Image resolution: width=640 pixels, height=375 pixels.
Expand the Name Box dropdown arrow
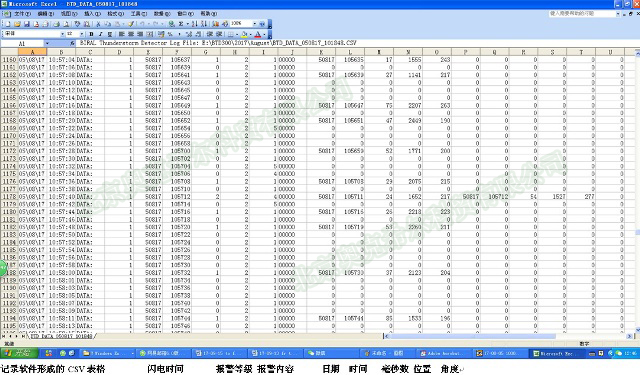[x=47, y=43]
